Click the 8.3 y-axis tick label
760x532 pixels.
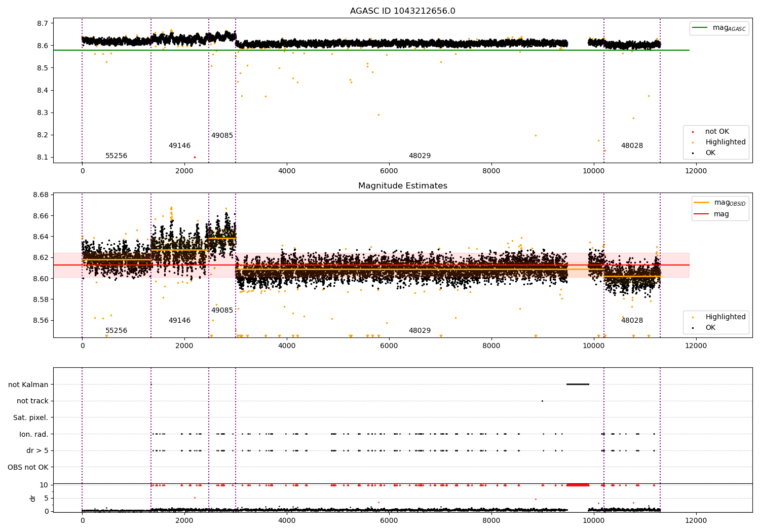[x=43, y=113]
